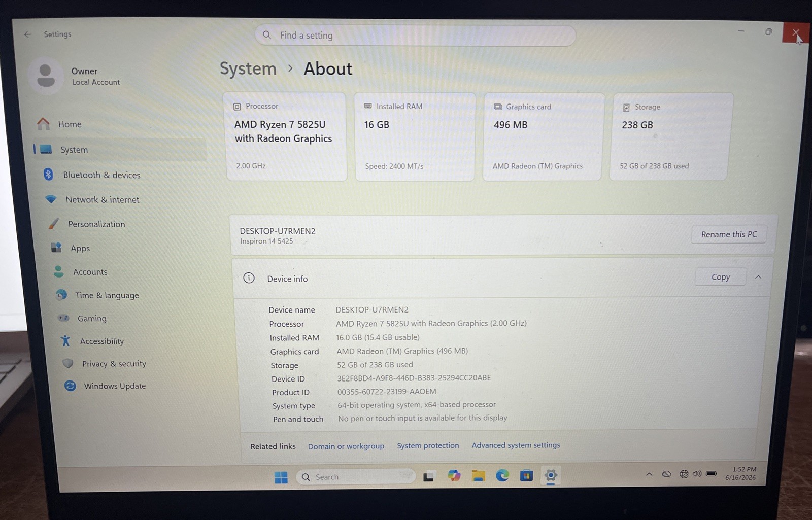Click the Gaming controller icon

63,318
